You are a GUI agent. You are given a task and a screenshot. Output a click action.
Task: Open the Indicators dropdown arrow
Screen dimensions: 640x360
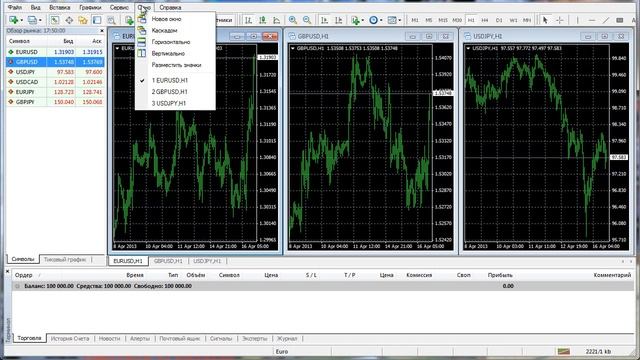[x=363, y=20]
